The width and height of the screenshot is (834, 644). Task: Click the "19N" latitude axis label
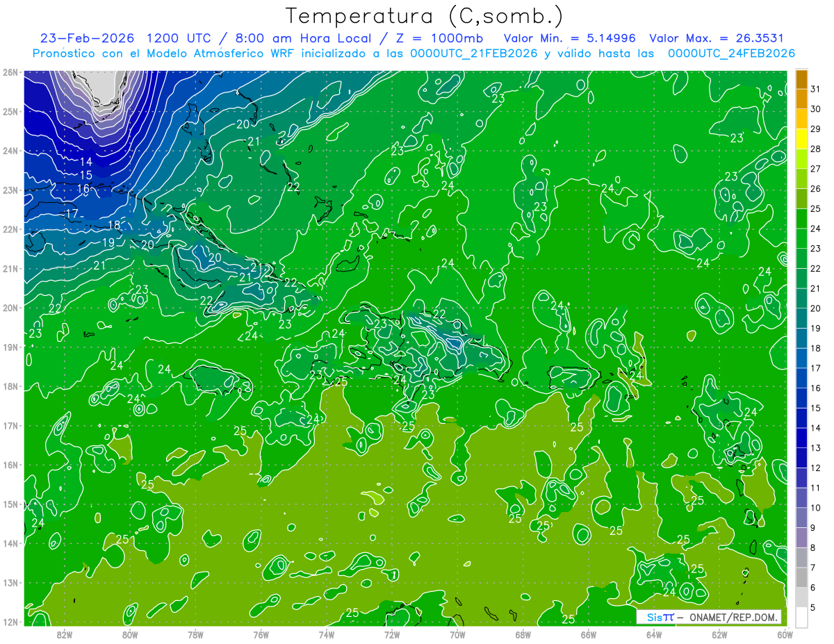[10, 347]
